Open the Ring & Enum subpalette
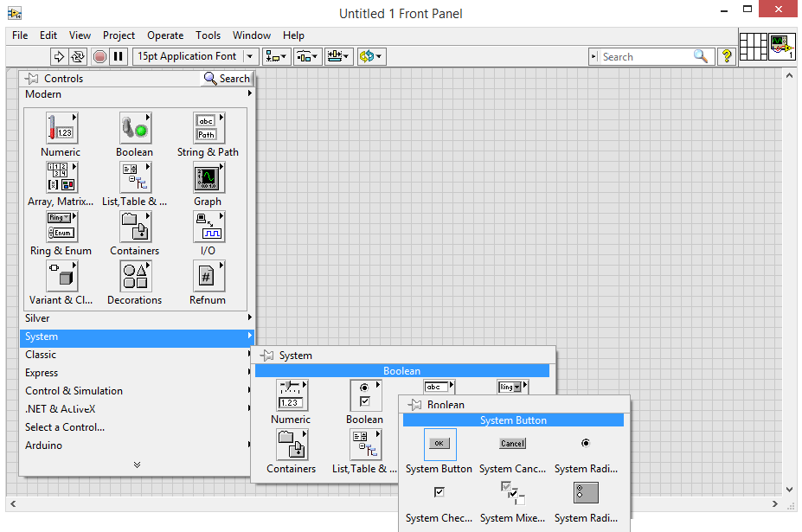 pos(61,227)
